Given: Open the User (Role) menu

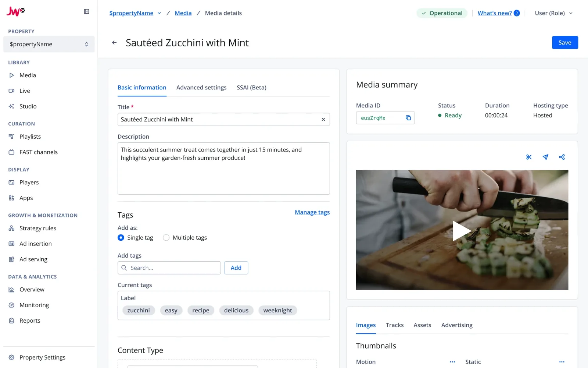Looking at the screenshot, I should click(554, 13).
